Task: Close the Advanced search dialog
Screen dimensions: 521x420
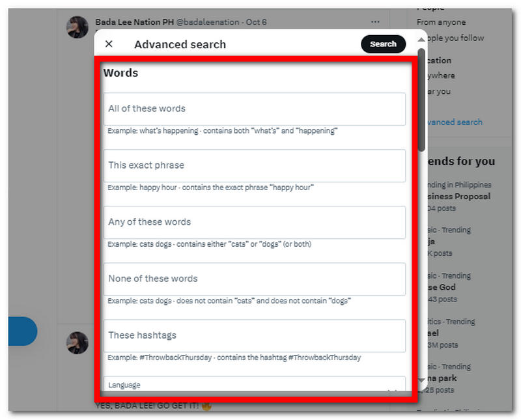Action: (x=109, y=44)
